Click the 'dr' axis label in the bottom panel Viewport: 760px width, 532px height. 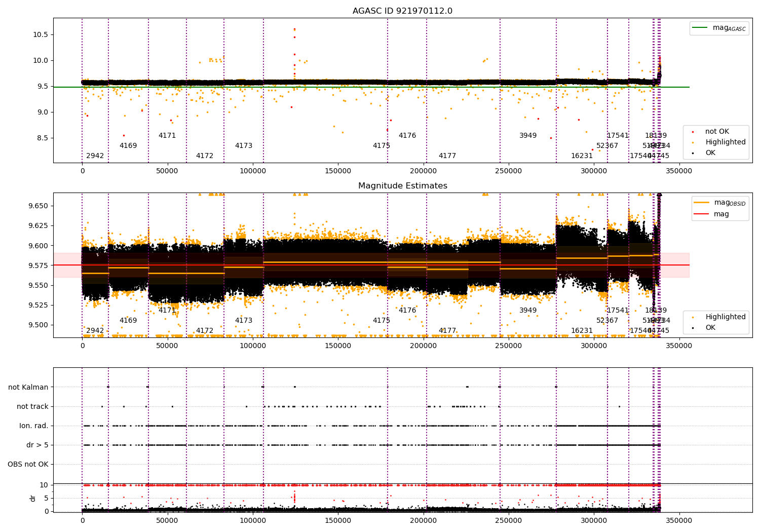[33, 498]
